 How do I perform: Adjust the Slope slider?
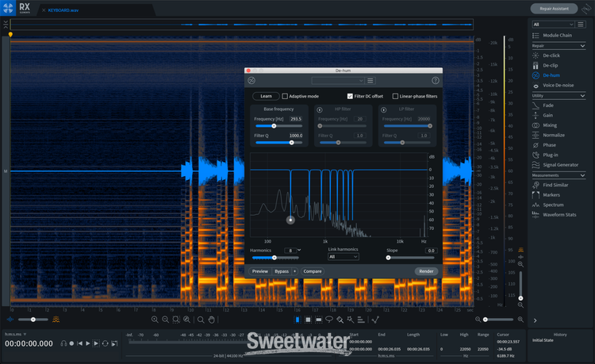pyautogui.click(x=411, y=258)
